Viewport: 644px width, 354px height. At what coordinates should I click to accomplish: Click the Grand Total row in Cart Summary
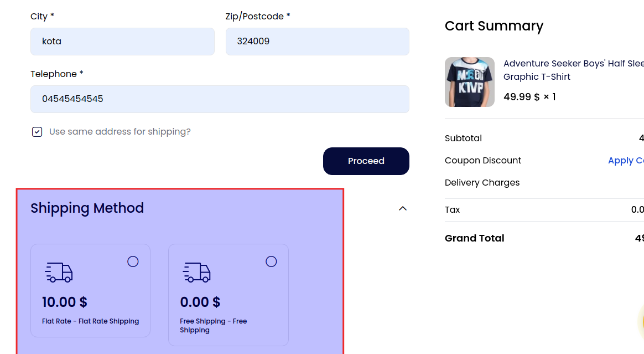click(474, 238)
